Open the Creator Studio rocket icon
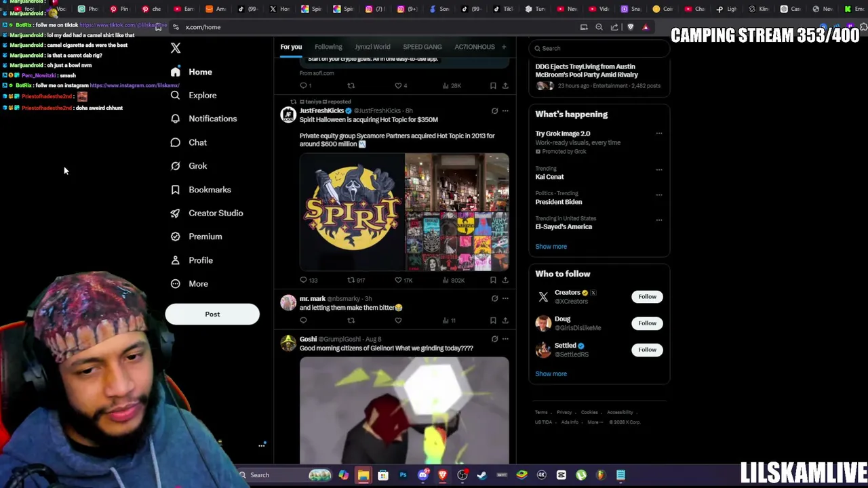The width and height of the screenshot is (868, 488). [x=176, y=213]
